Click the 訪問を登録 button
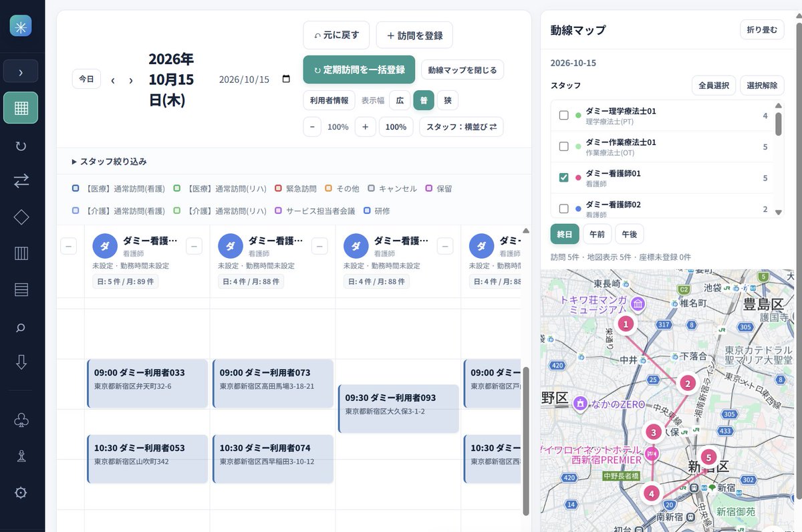Image resolution: width=802 pixels, height=532 pixels. [414, 35]
